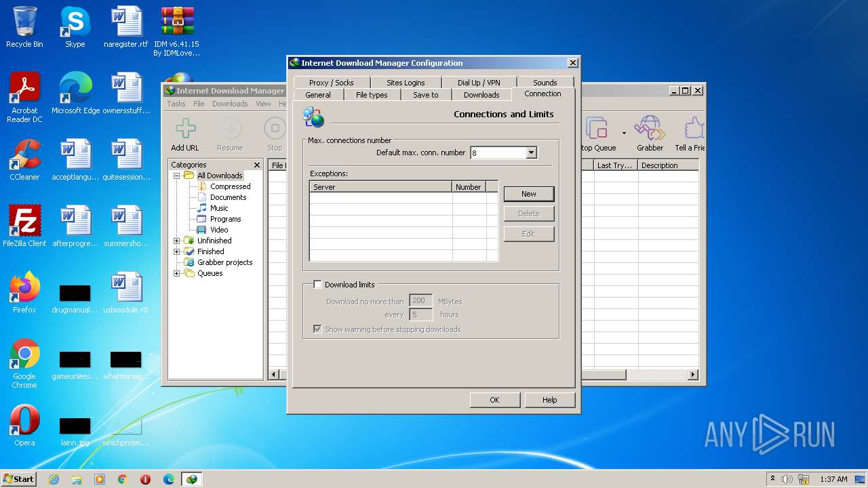
Task: Open the Grabber tool in IDM toolbar
Action: coord(650,134)
